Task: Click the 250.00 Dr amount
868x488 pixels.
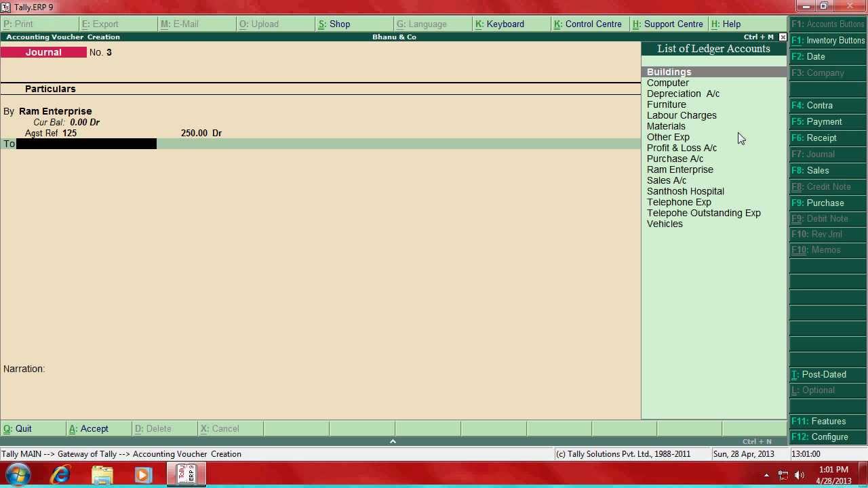Action: coord(201,133)
